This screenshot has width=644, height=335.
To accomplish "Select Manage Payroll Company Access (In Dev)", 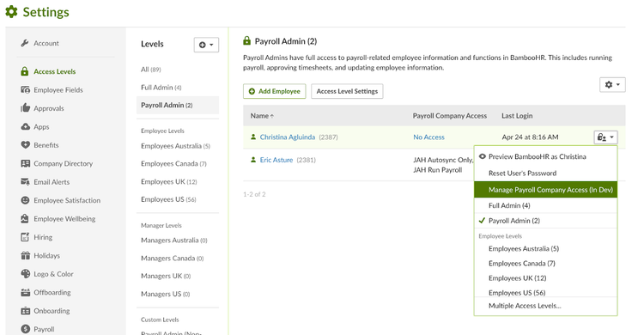I will click(545, 190).
